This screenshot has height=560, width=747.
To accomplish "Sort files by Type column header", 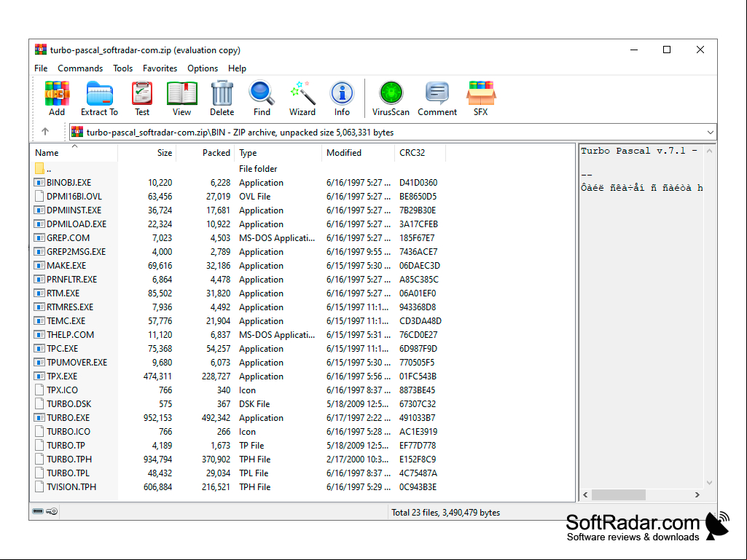I will coord(278,152).
